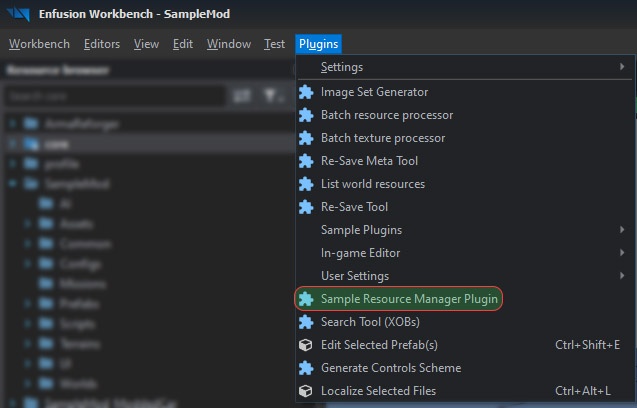The height and width of the screenshot is (408, 637).
Task: Open the Editors menu
Action: (x=102, y=44)
